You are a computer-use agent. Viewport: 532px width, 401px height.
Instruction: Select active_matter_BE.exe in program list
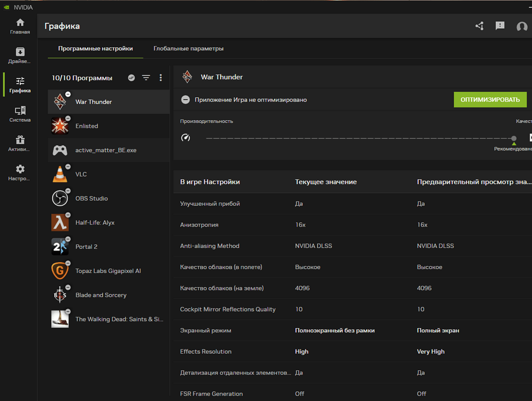coord(109,150)
